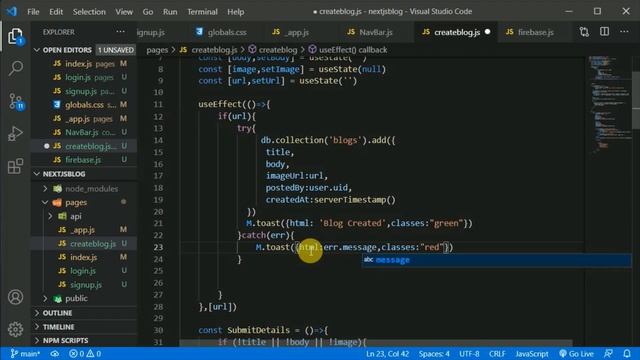
Task: Click the createblog symbol in breadcrumb
Action: 273,50
